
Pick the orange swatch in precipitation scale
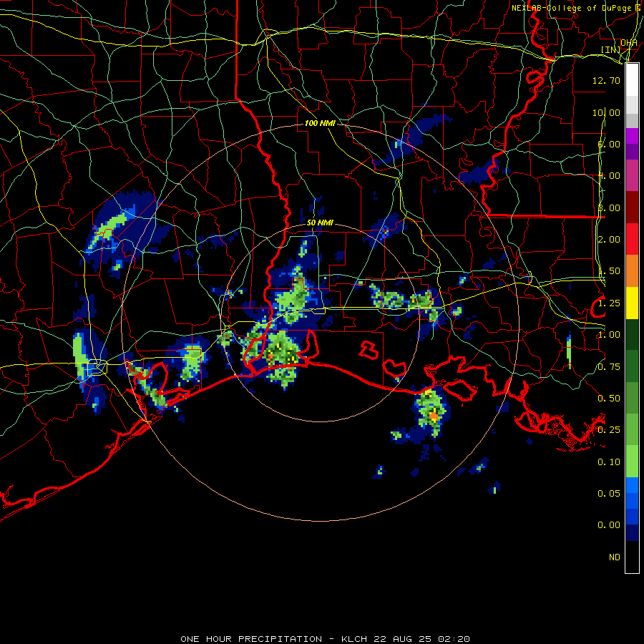(632, 271)
